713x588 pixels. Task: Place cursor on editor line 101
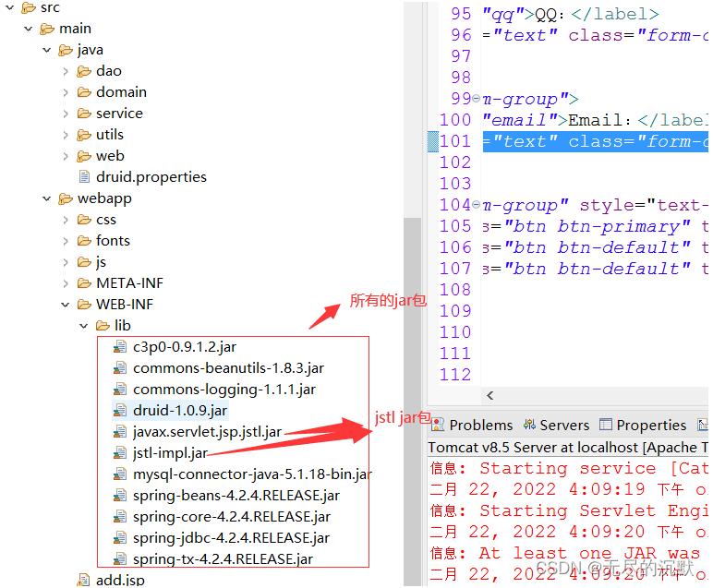[591, 141]
